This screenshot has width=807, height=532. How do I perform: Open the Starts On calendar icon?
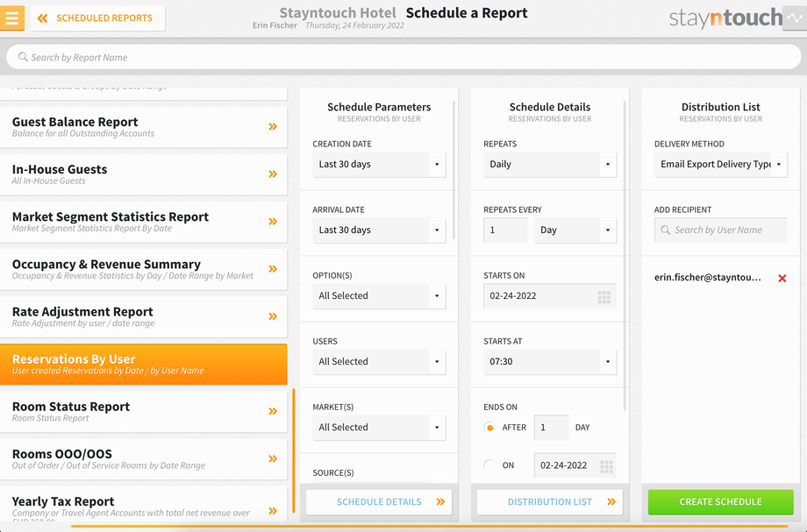coord(604,296)
